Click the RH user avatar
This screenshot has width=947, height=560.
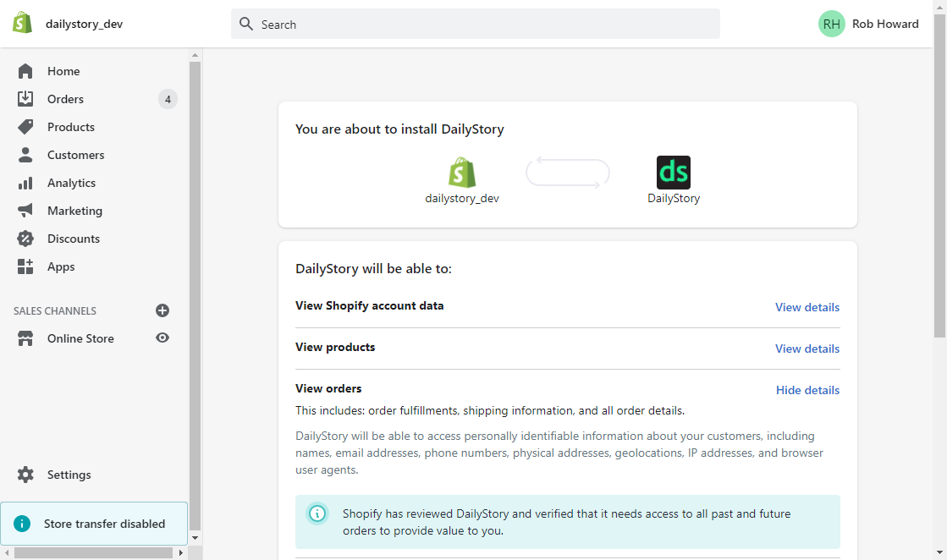pyautogui.click(x=831, y=25)
